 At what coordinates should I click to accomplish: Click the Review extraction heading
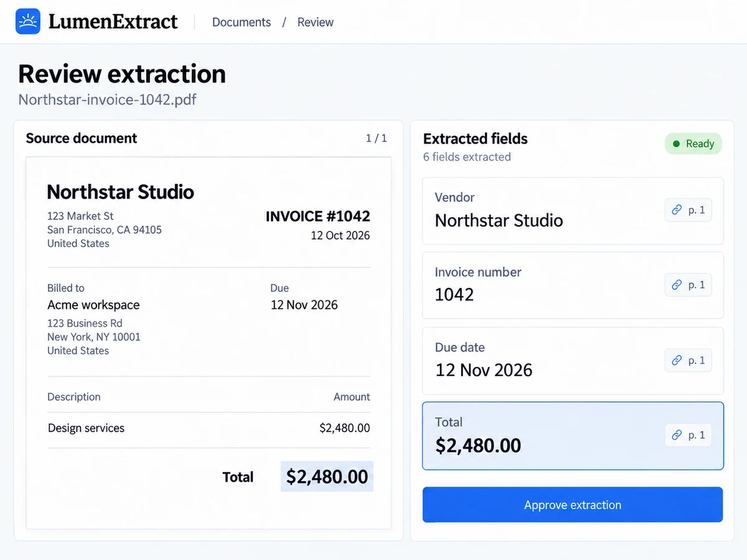pyautogui.click(x=122, y=73)
